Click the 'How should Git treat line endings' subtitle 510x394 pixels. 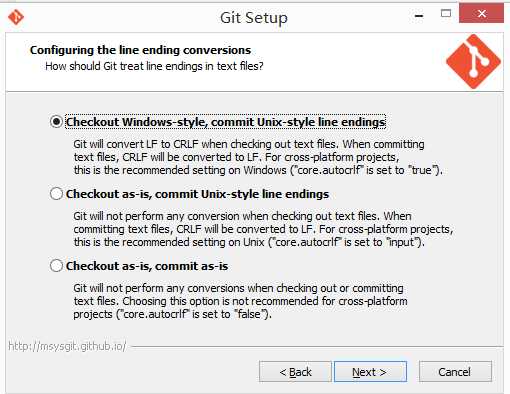tap(154, 66)
